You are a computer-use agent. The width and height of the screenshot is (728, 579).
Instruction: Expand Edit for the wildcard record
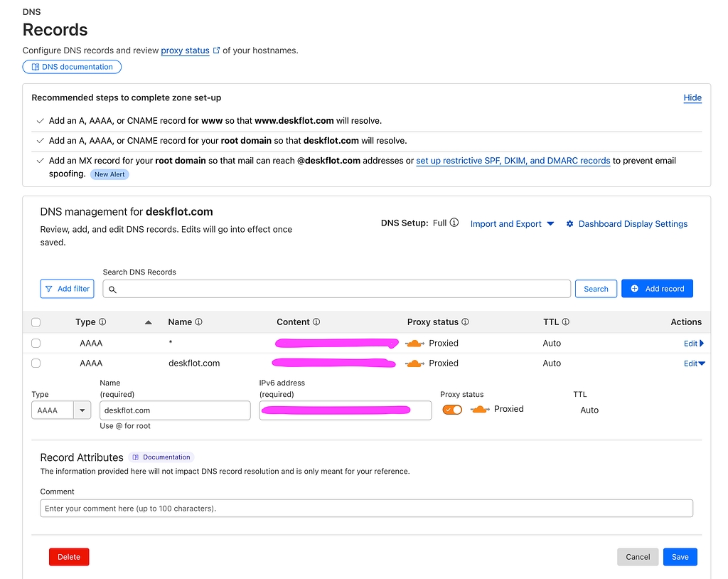pyautogui.click(x=694, y=344)
